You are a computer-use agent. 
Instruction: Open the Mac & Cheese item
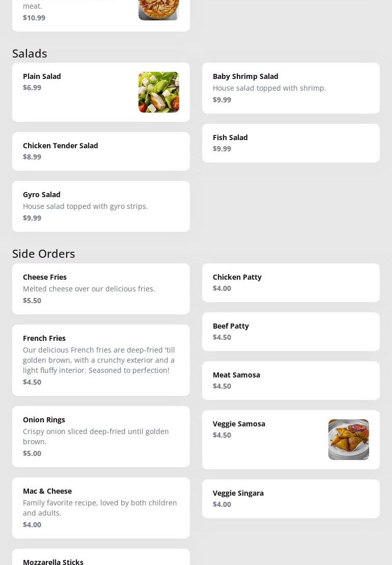(x=101, y=508)
